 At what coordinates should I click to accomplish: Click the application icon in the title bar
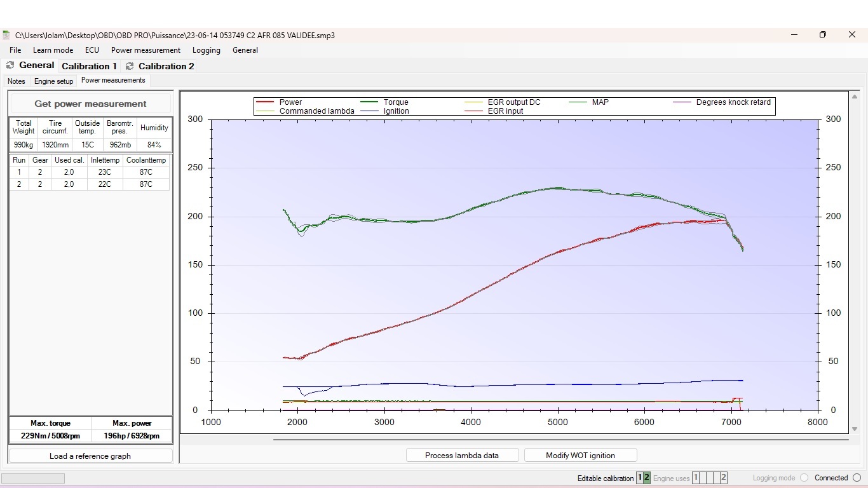pos(6,35)
